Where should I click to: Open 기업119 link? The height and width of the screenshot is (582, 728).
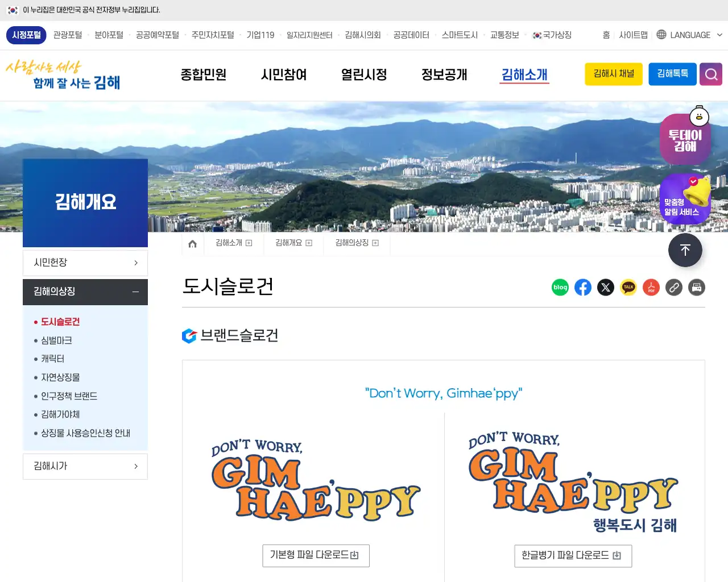260,35
